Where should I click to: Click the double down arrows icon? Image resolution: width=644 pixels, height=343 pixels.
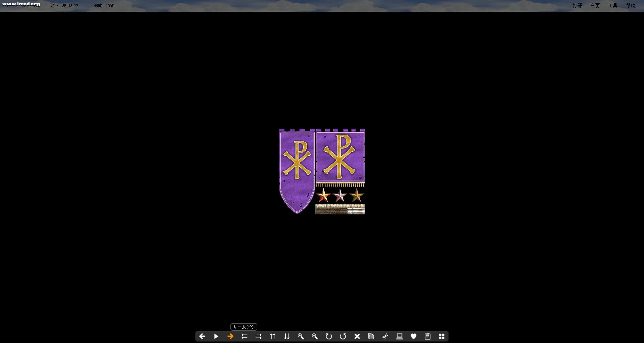click(x=287, y=336)
